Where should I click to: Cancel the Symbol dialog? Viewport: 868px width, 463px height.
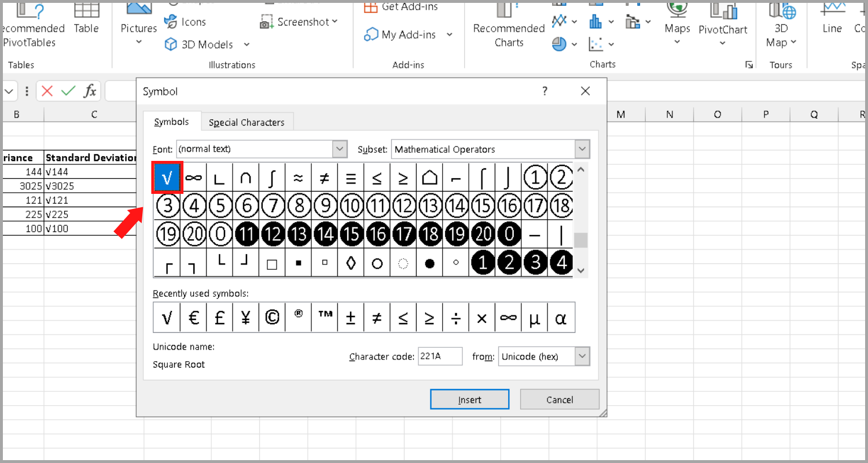[x=559, y=399]
